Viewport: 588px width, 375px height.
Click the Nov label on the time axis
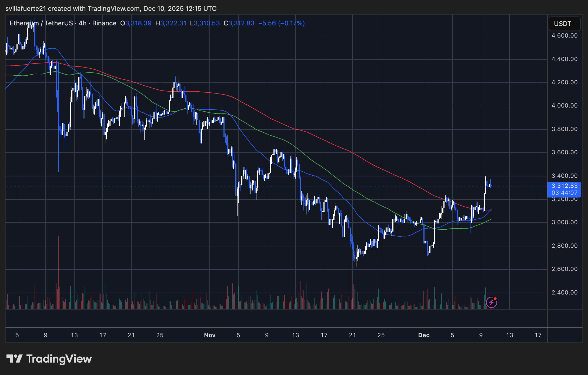pyautogui.click(x=210, y=335)
